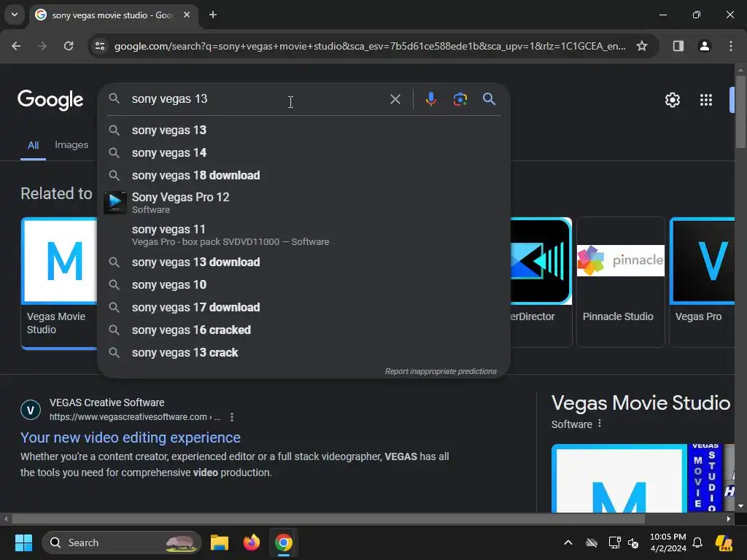
Task: Select suggestion sony vegas 13 crack
Action: (x=304, y=352)
